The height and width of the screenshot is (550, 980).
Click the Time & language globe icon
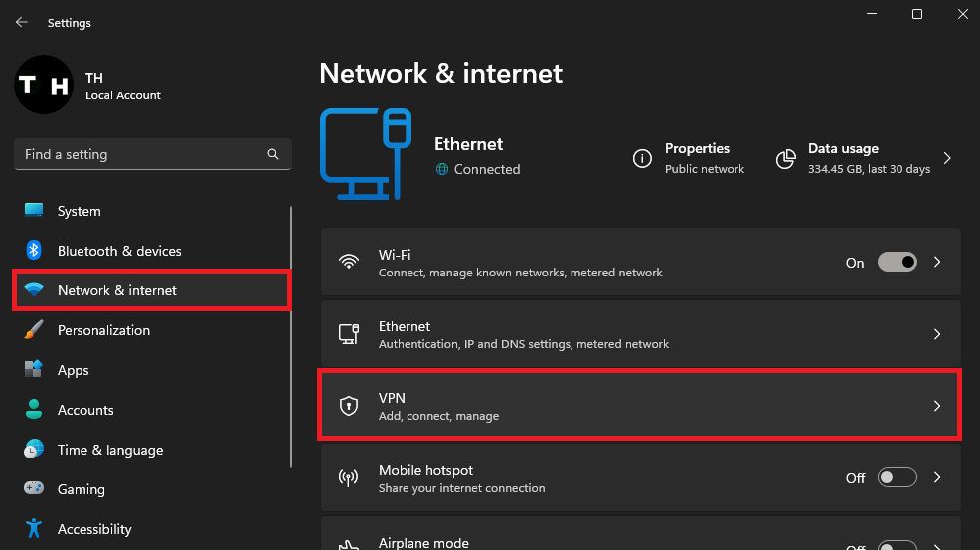click(34, 450)
